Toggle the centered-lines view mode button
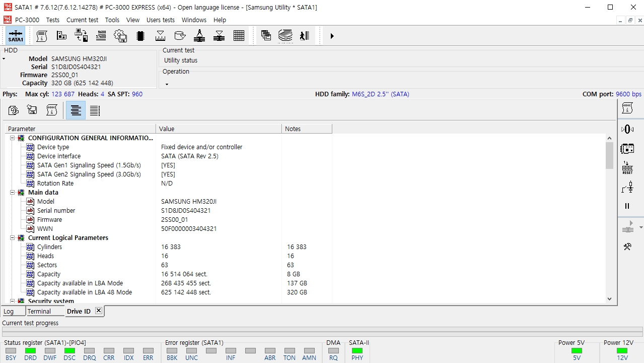The width and height of the screenshot is (644, 363). pyautogui.click(x=76, y=110)
